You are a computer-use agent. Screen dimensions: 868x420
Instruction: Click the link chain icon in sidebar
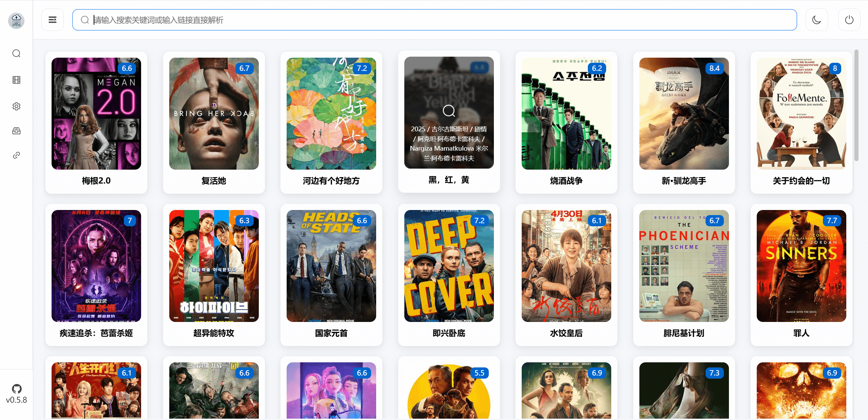16,155
